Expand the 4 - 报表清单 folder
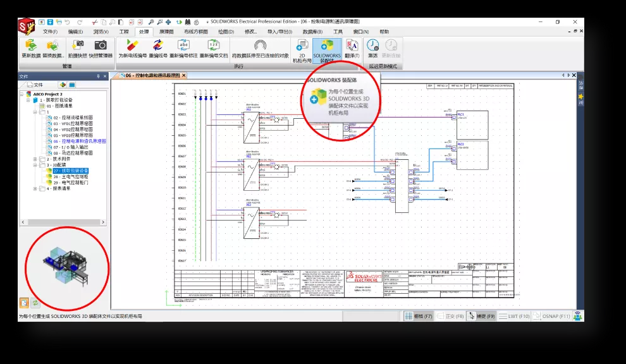 35,188
